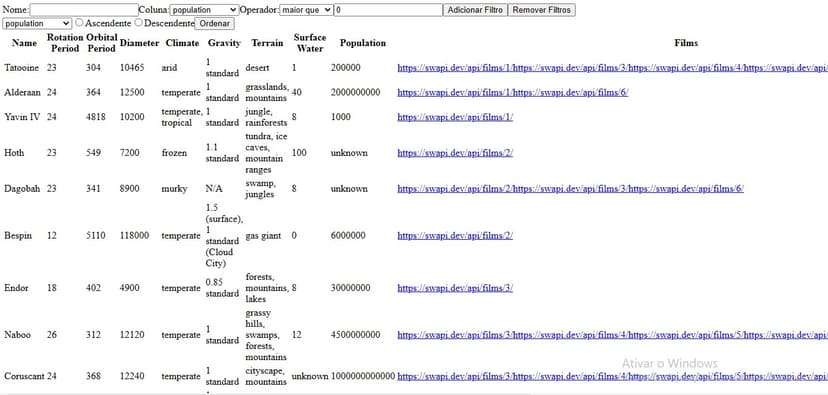Open the Operador 'maior que' dropdown

306,10
